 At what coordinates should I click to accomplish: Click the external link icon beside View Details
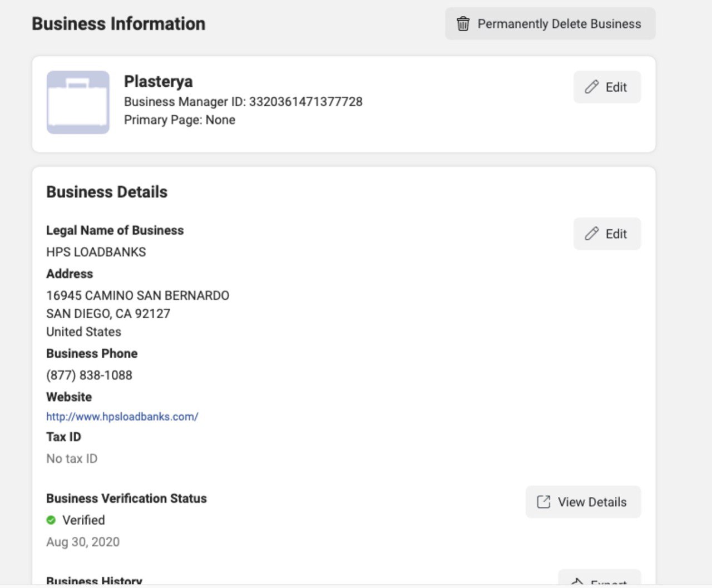click(543, 502)
